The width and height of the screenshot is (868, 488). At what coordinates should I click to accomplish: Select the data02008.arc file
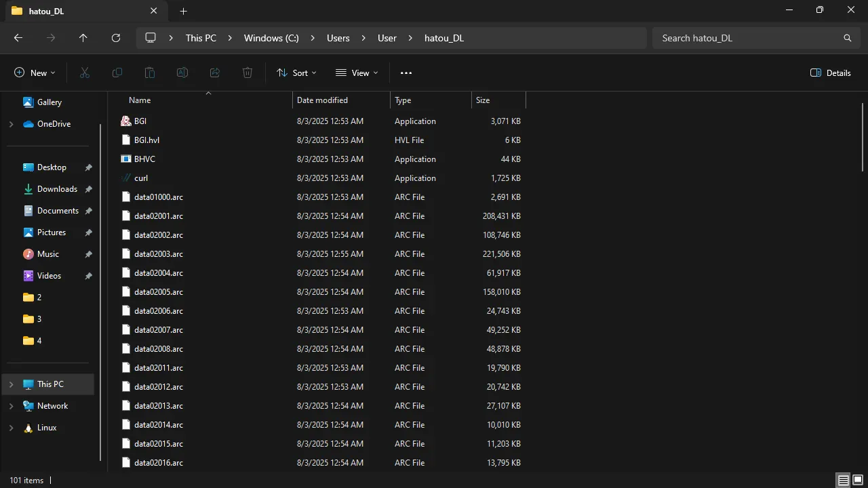coord(159,348)
